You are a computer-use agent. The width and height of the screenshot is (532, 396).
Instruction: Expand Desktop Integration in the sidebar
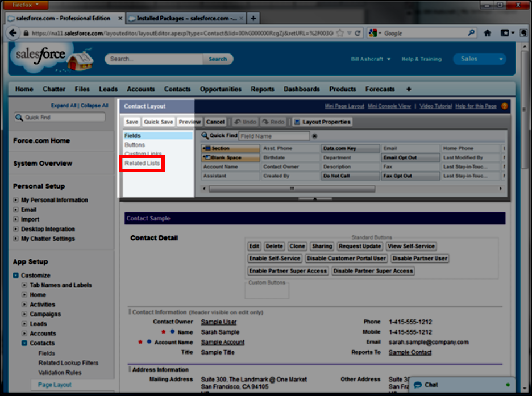15,229
